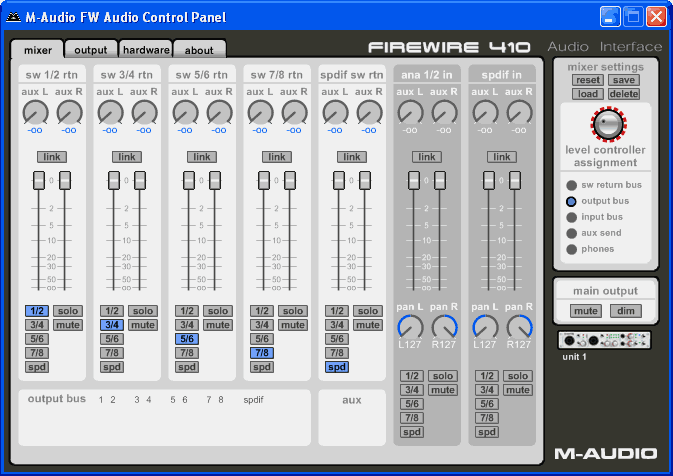673x476 pixels.
Task: Click the load mixer settings button
Action: pos(588,94)
